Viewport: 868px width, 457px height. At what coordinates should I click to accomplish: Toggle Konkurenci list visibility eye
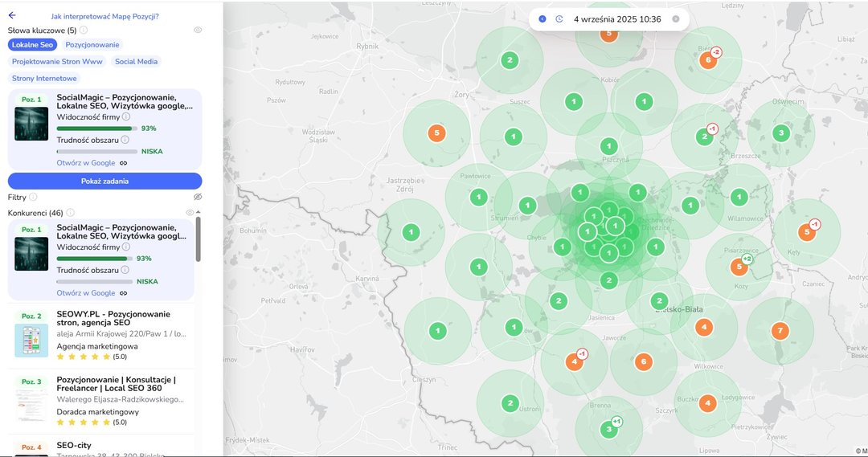click(190, 213)
